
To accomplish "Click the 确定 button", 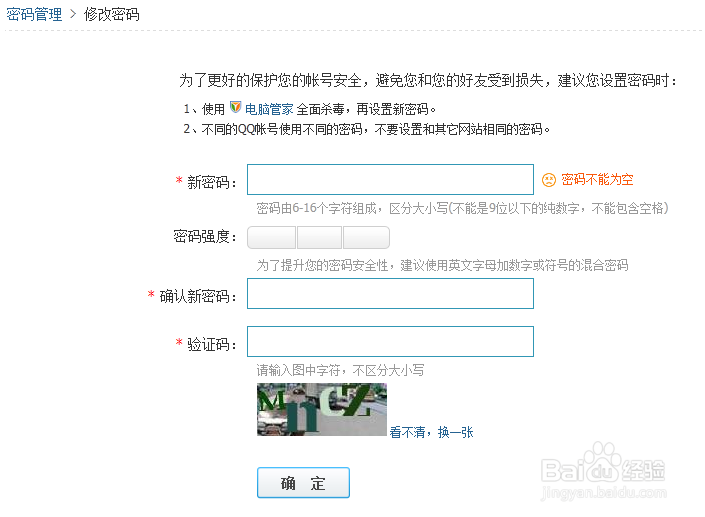I will 303,483.
